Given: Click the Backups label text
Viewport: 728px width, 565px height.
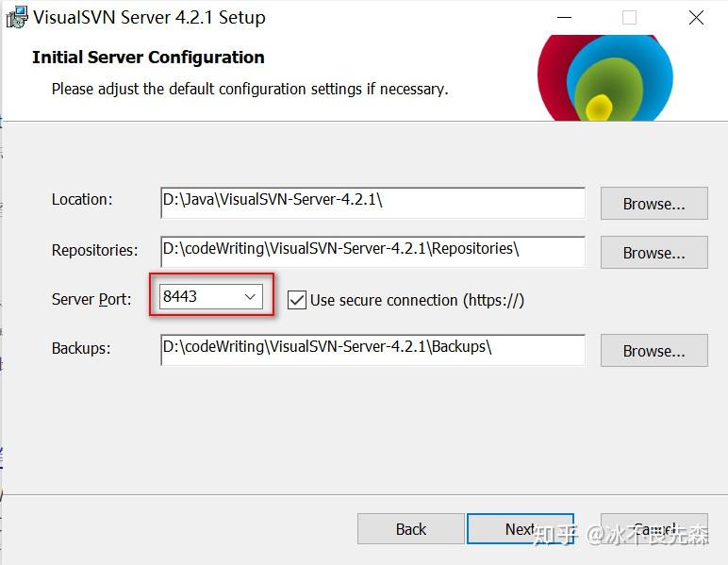Looking at the screenshot, I should pyautogui.click(x=81, y=348).
